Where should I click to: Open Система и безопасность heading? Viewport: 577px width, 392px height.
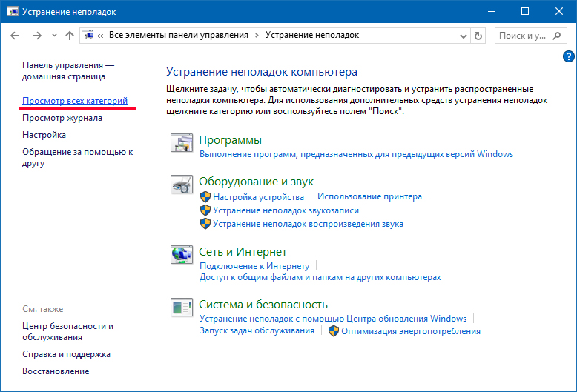coord(263,305)
